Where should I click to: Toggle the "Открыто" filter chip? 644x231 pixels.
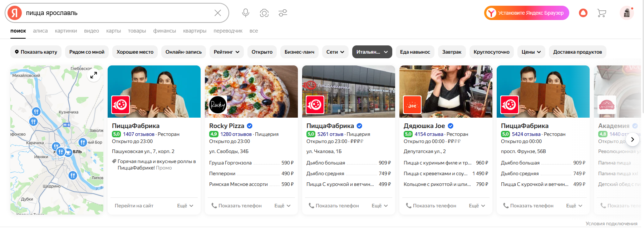[x=262, y=52]
